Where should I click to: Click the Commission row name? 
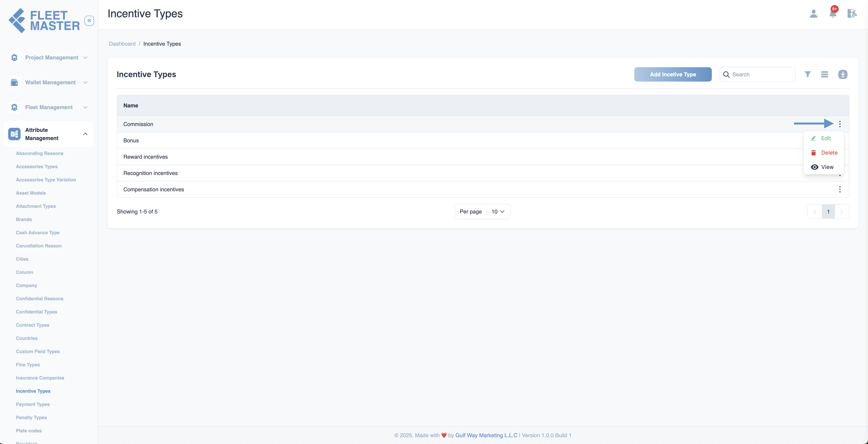(138, 124)
